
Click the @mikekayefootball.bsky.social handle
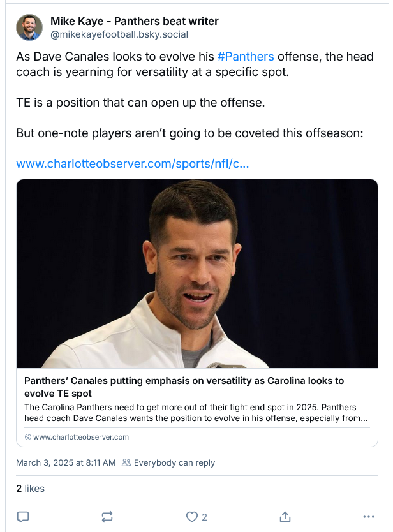tap(119, 34)
